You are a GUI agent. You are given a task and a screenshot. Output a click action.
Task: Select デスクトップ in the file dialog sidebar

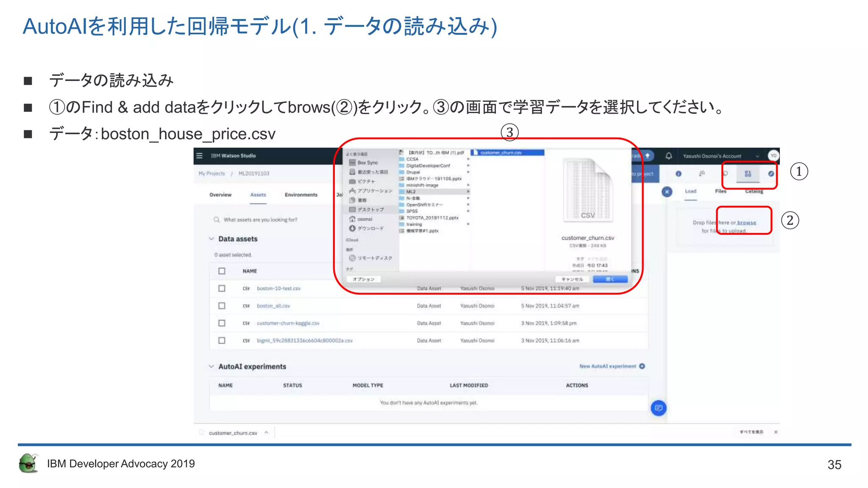coord(367,210)
